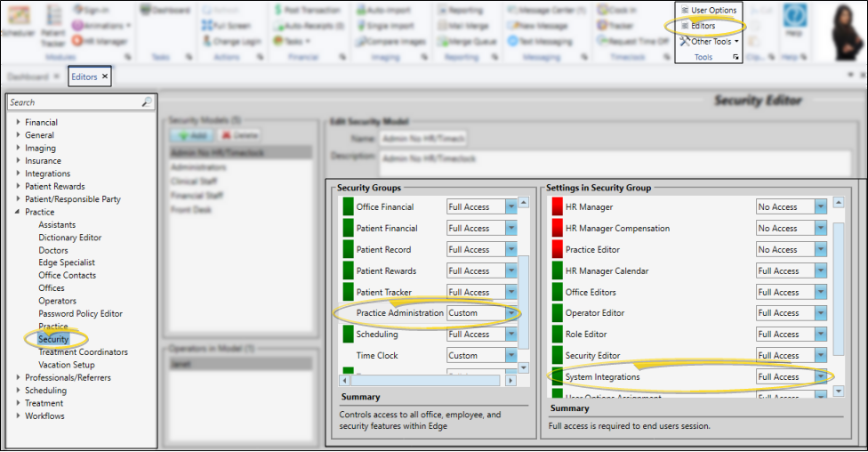868x452 pixels.
Task: Open the Practice Administration access dropdown
Action: pyautogui.click(x=510, y=313)
